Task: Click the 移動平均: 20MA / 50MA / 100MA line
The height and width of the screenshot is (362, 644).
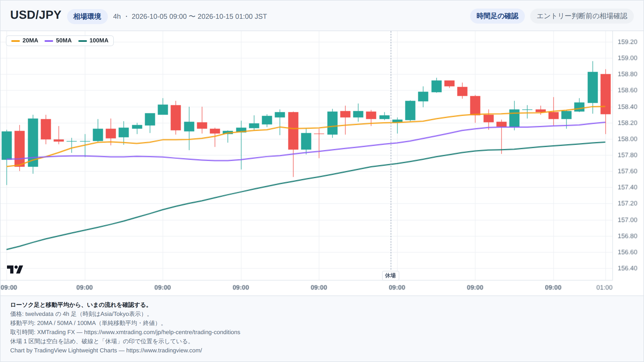Action: pos(87,323)
